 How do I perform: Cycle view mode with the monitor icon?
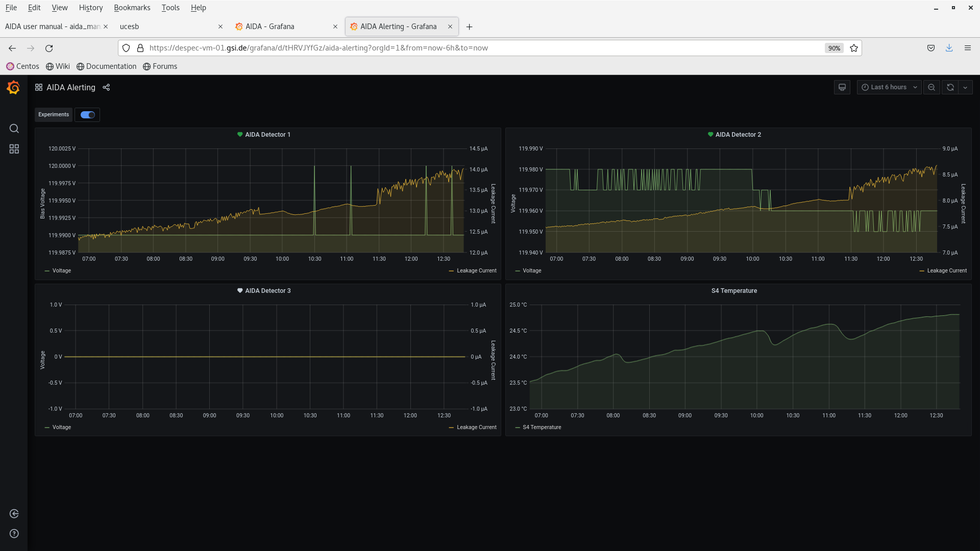[842, 87]
